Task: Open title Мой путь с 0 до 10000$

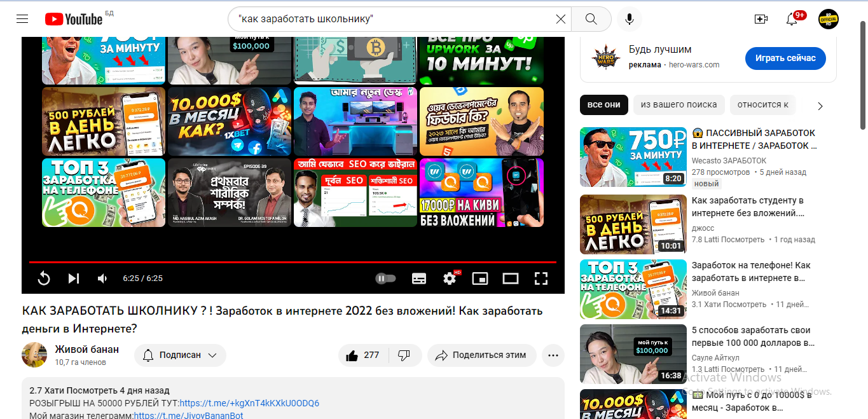Action: click(752, 401)
